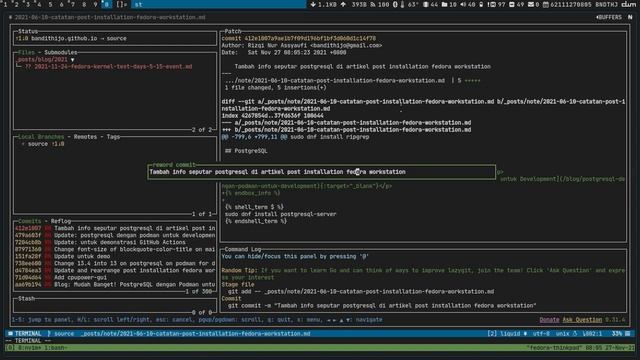Click the wifi signal icon showing 100
640x360 pixels.
tap(373, 4)
